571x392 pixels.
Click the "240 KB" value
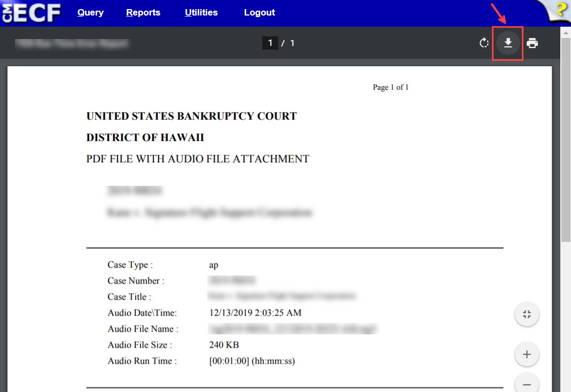[224, 344]
